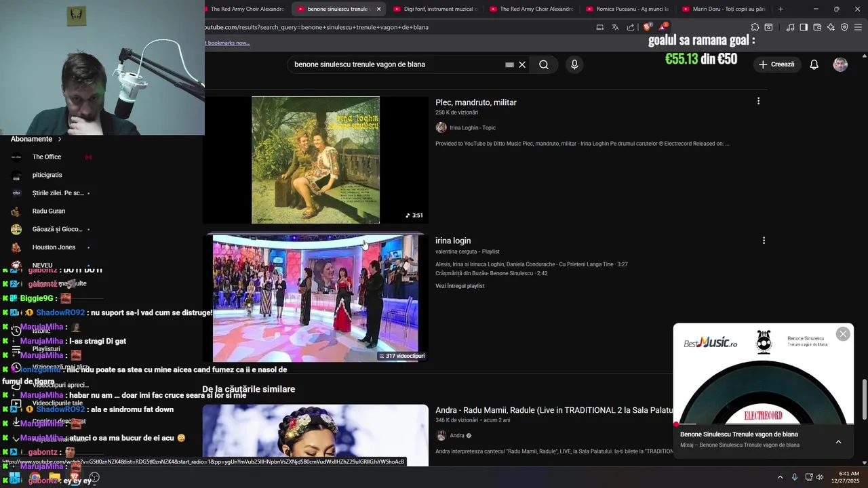Switch to the Digi fonf, instrument muzical tab
Viewport: 868px width, 488px height.
pos(435,9)
